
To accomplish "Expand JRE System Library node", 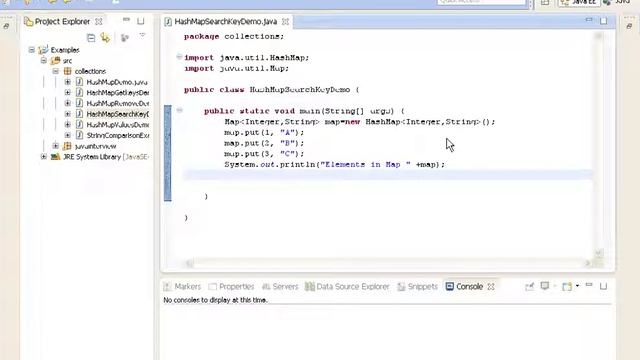I will pyautogui.click(x=44, y=156).
